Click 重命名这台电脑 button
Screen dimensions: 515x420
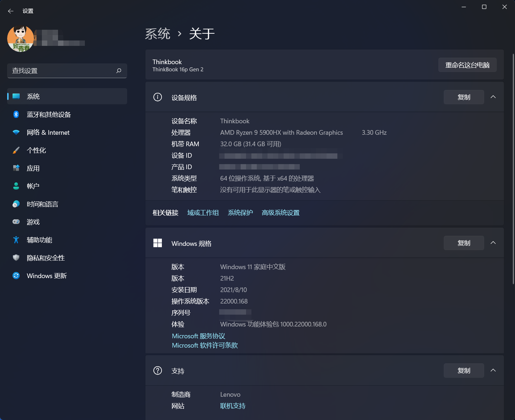[x=467, y=65]
